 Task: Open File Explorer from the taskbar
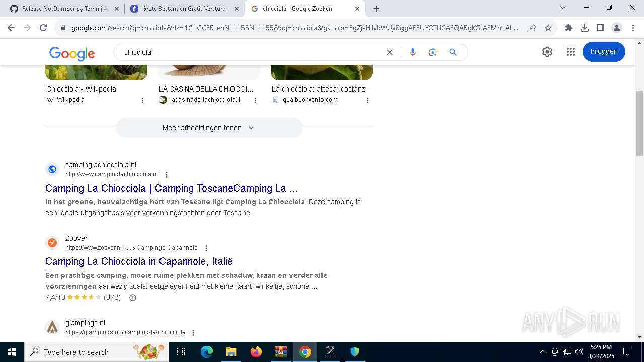(231, 352)
